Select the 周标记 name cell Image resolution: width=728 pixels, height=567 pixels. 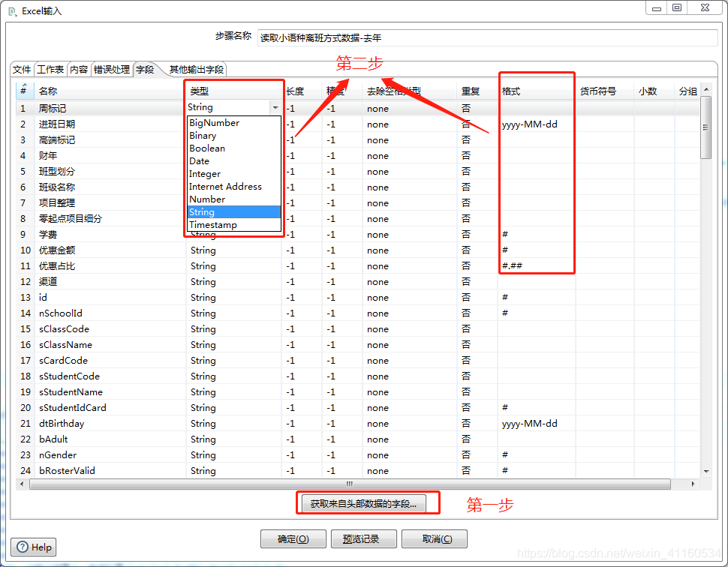pyautogui.click(x=110, y=109)
